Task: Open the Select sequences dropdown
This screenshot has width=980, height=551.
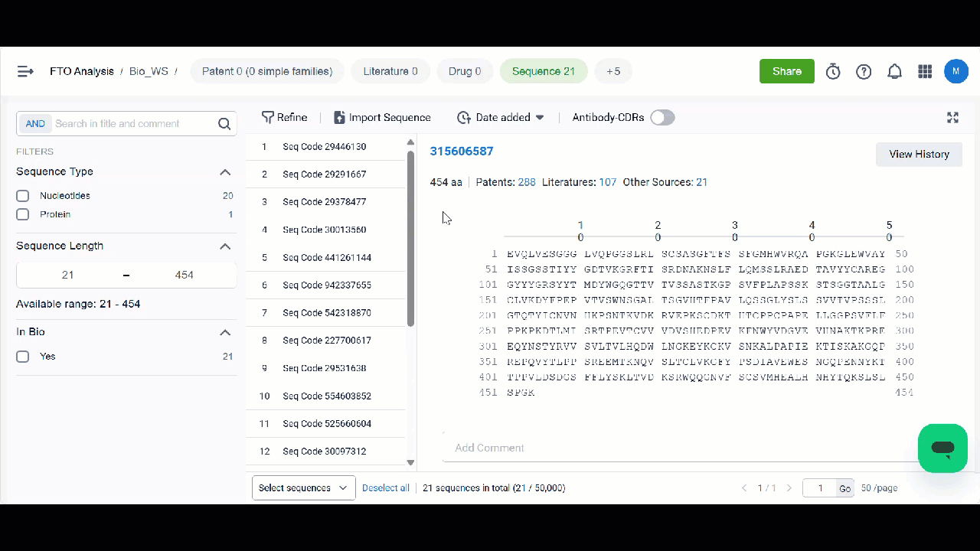Action: [x=303, y=487]
